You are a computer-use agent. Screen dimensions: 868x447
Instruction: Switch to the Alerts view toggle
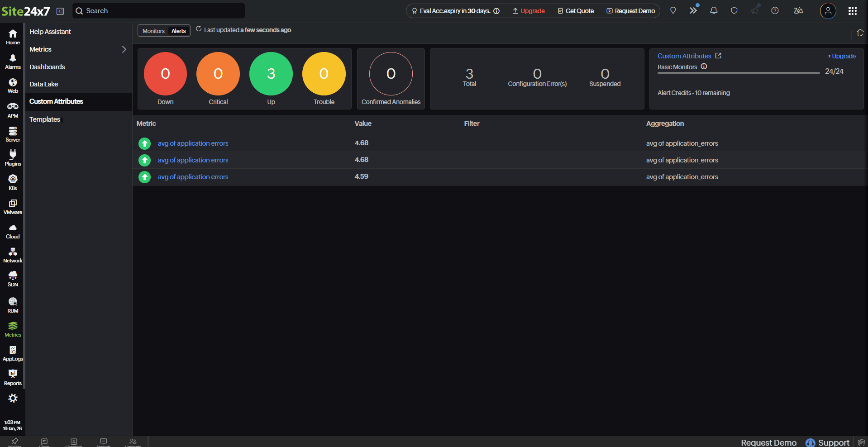tap(178, 31)
